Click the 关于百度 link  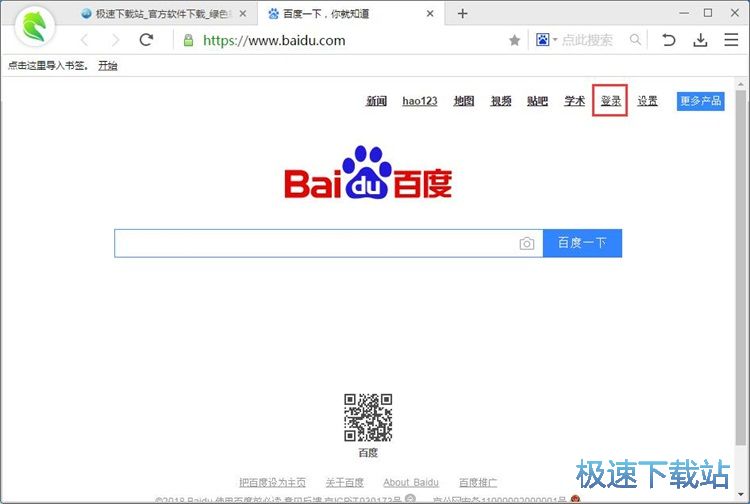coord(344,482)
